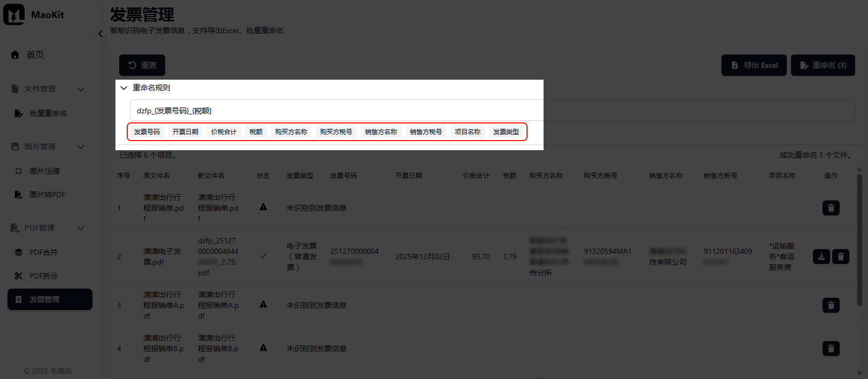Collapse the 重命名规则 section
The height and width of the screenshot is (379, 868).
[x=124, y=88]
